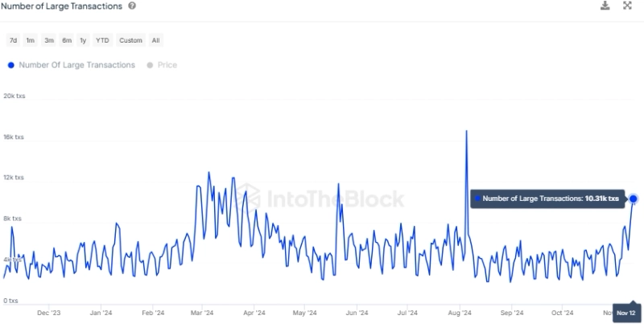
Task: Pick the 1y time range
Action: (83, 40)
